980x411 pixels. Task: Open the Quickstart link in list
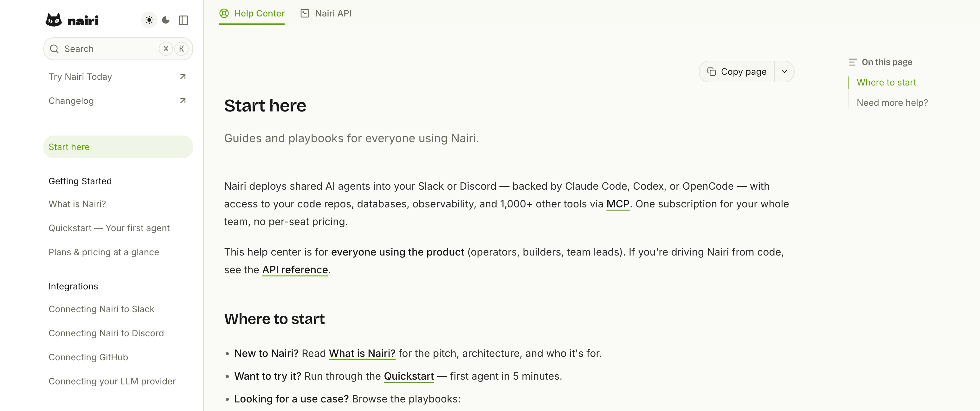409,376
